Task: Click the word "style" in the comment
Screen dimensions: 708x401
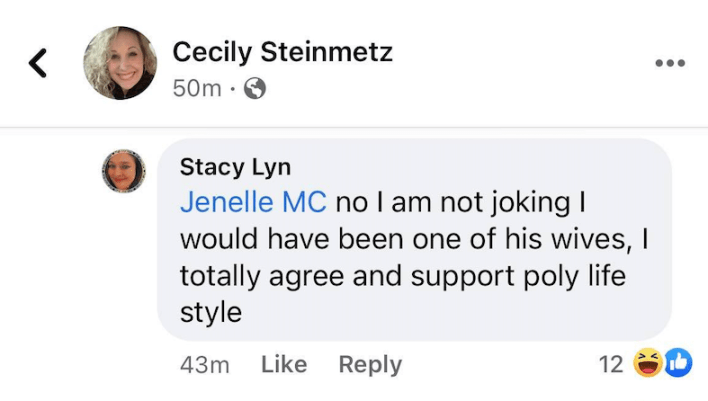Action: (x=210, y=312)
